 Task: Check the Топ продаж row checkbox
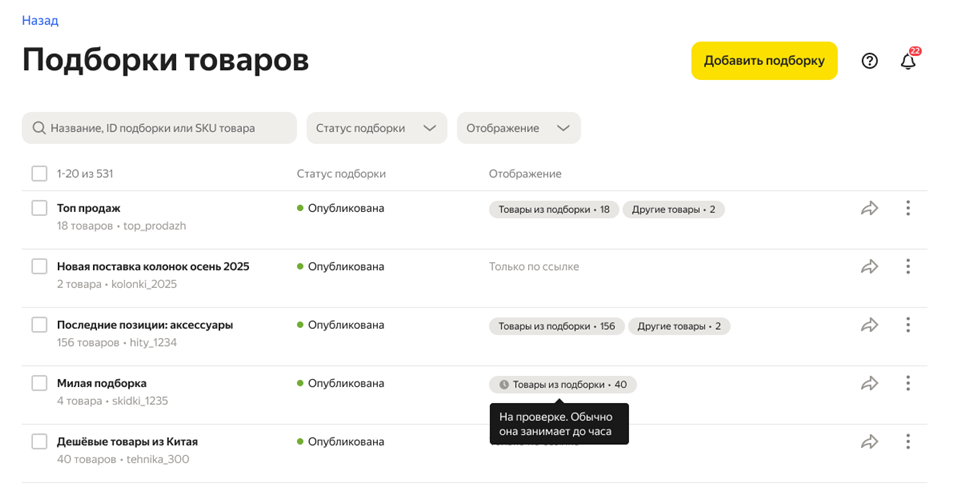(39, 208)
